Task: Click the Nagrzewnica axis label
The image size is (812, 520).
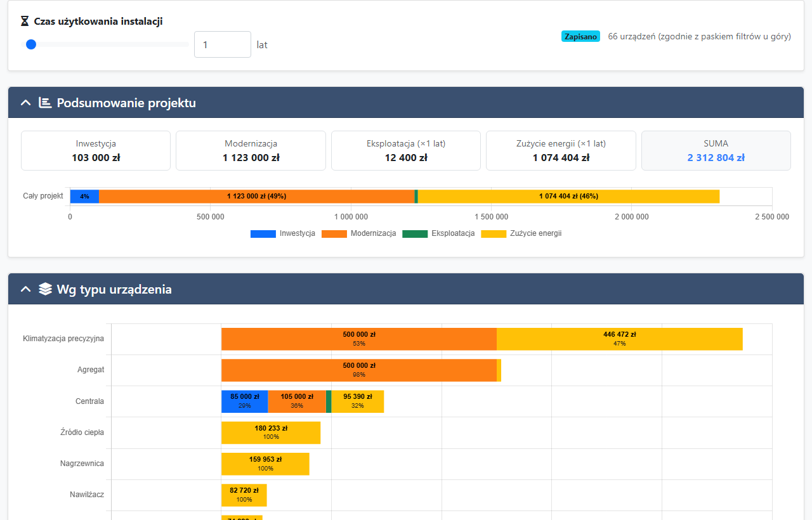Action: [82, 464]
